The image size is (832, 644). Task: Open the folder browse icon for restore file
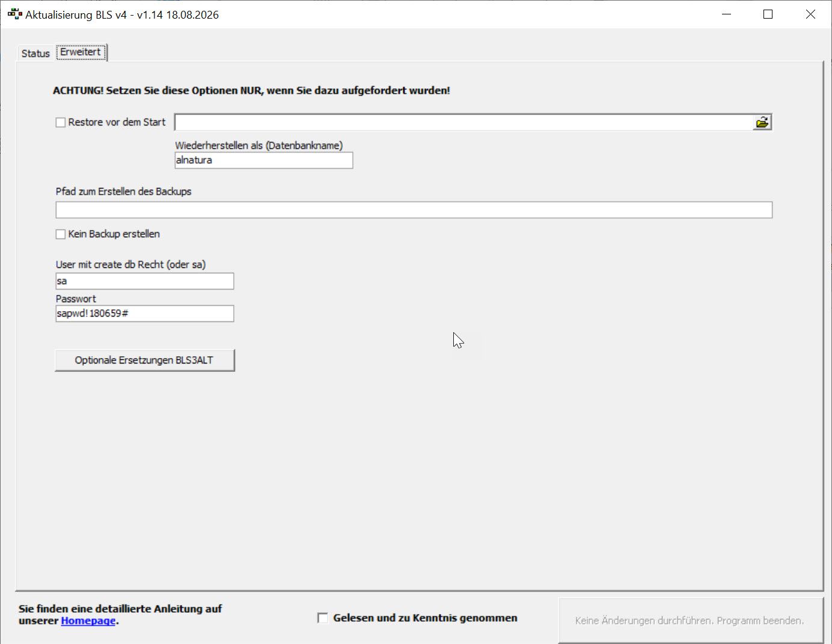[762, 123]
